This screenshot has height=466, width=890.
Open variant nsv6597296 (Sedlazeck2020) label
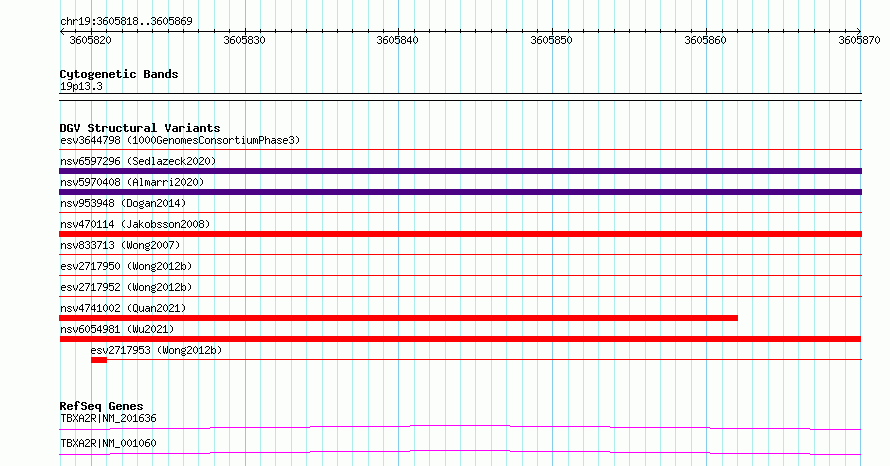138,161
